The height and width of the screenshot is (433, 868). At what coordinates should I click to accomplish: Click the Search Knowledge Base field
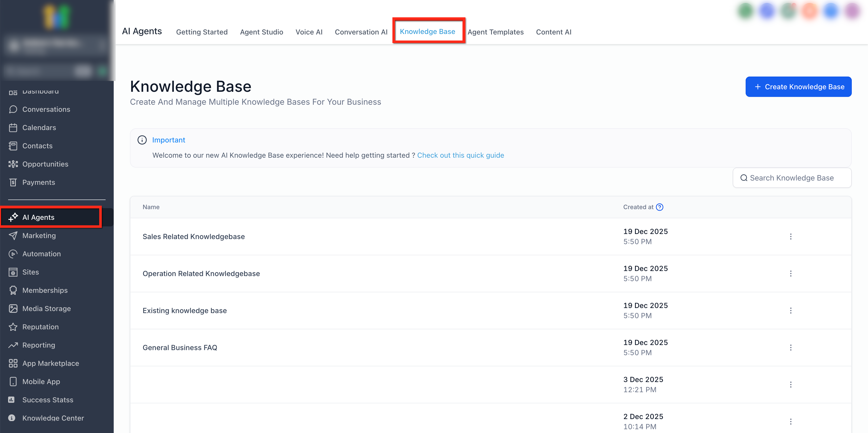coord(792,178)
